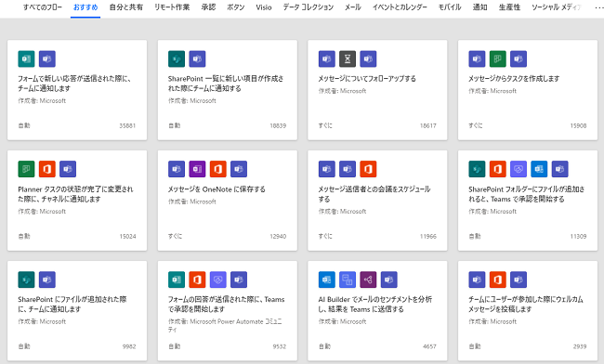604x364 pixels.
Task: Select the モバイル tab
Action: click(450, 7)
